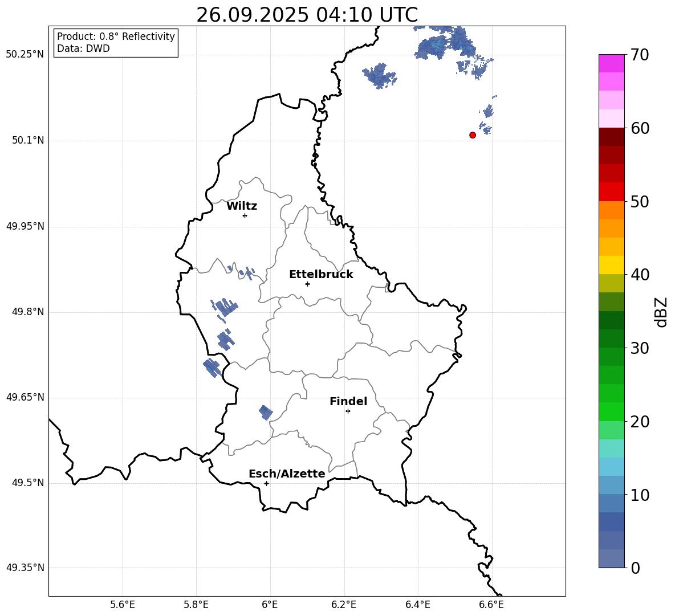This screenshot has width=675, height=616.
Task: Pick the dark maroon swatch below 60
Action: coord(611,137)
